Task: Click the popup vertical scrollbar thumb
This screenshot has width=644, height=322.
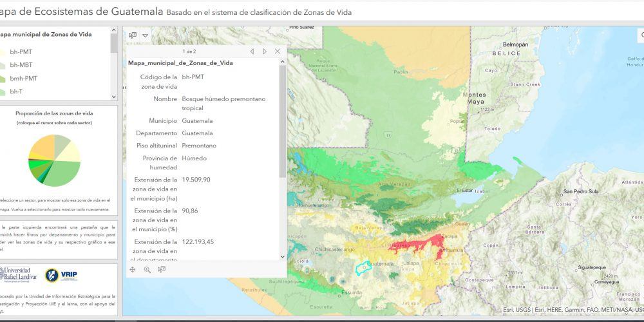Action: [x=282, y=121]
